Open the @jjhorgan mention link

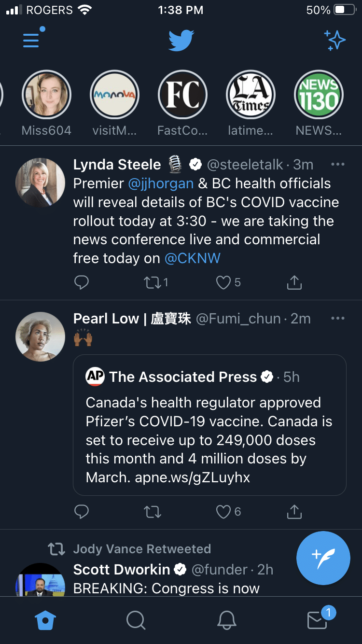pos(161,183)
